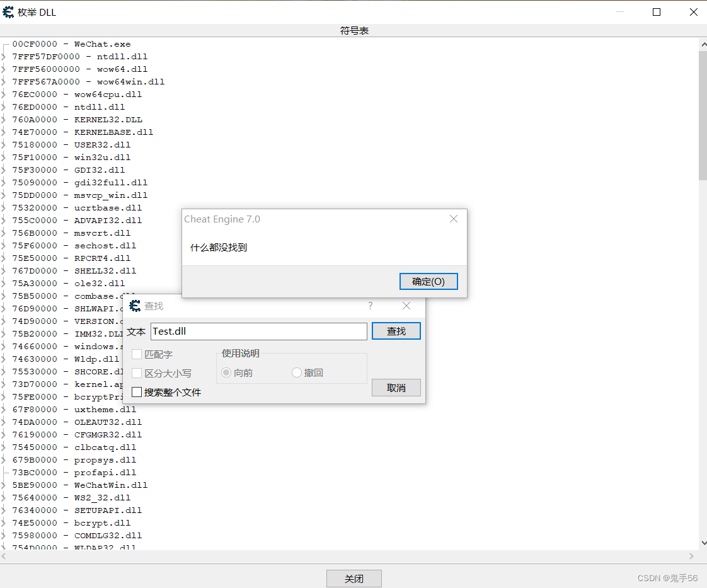Select the RPCRT4.dll row
The height and width of the screenshot is (588, 707).
click(71, 258)
